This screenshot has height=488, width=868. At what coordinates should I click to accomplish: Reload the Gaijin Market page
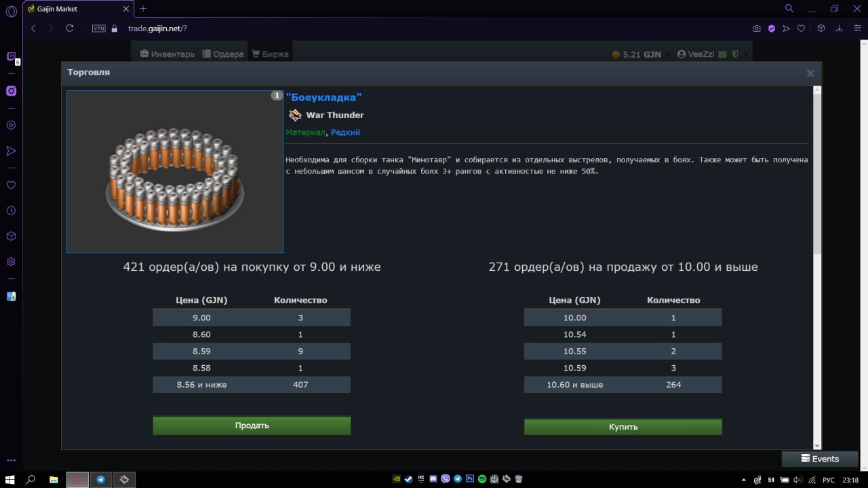[69, 29]
